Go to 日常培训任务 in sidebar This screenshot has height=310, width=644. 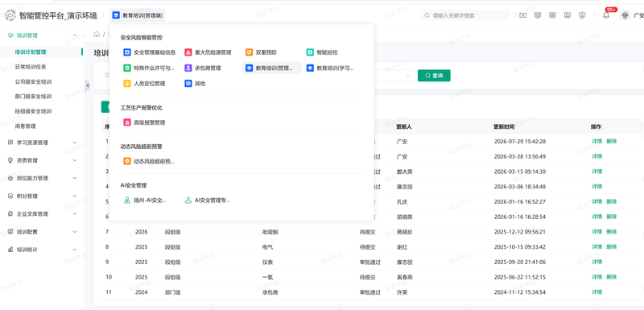(31, 67)
